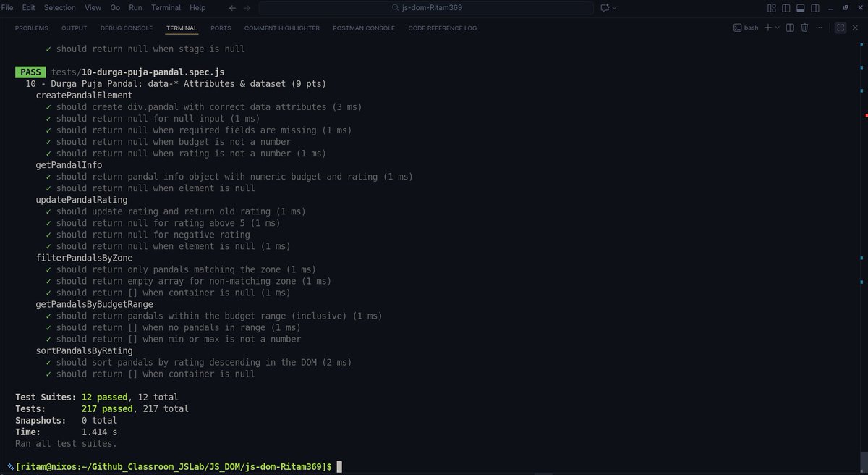This screenshot has width=868, height=475.
Task: Go forward using right navigation arrow
Action: tap(247, 7)
